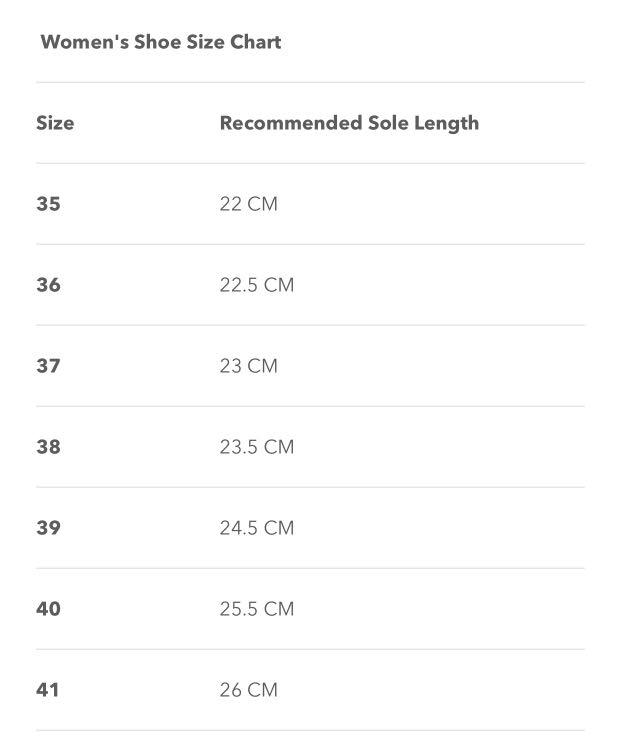This screenshot has width=621, height=752.
Task: Select size 40 row label
Action: click(x=48, y=609)
